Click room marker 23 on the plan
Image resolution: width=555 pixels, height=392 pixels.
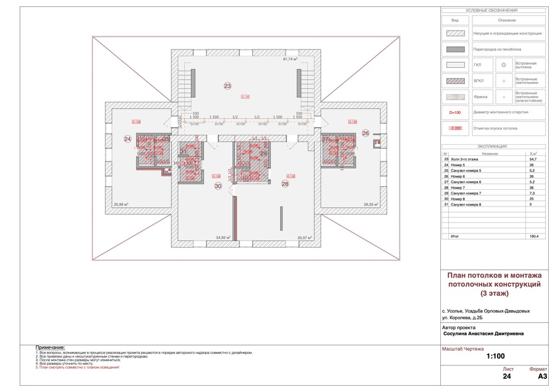227,86
